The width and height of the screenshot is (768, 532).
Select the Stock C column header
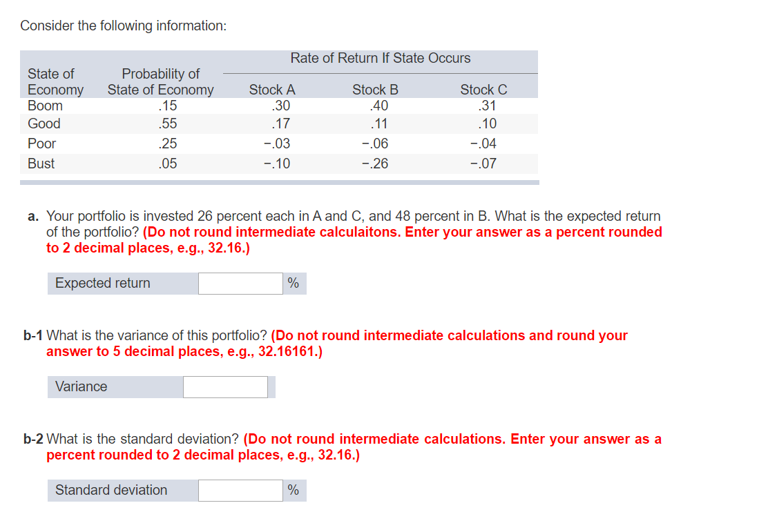coord(483,89)
